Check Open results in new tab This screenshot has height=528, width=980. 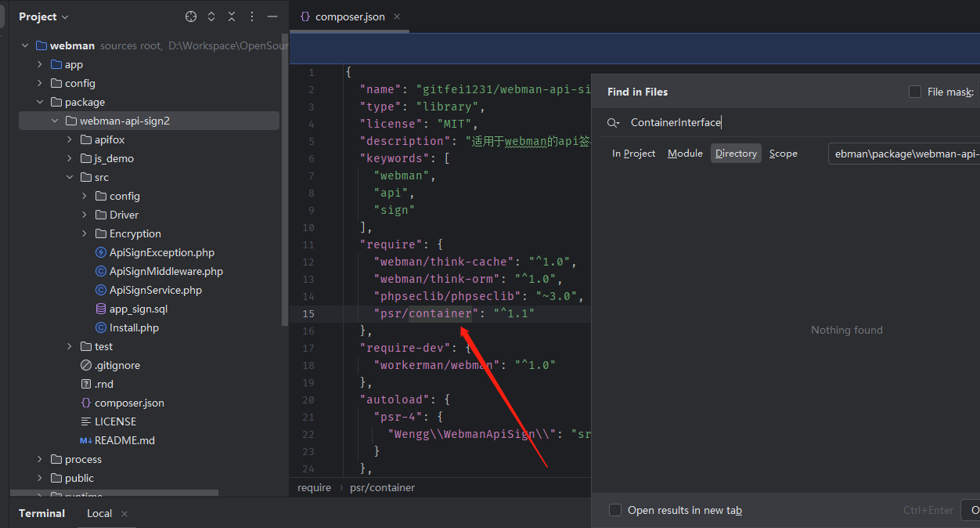pos(615,510)
